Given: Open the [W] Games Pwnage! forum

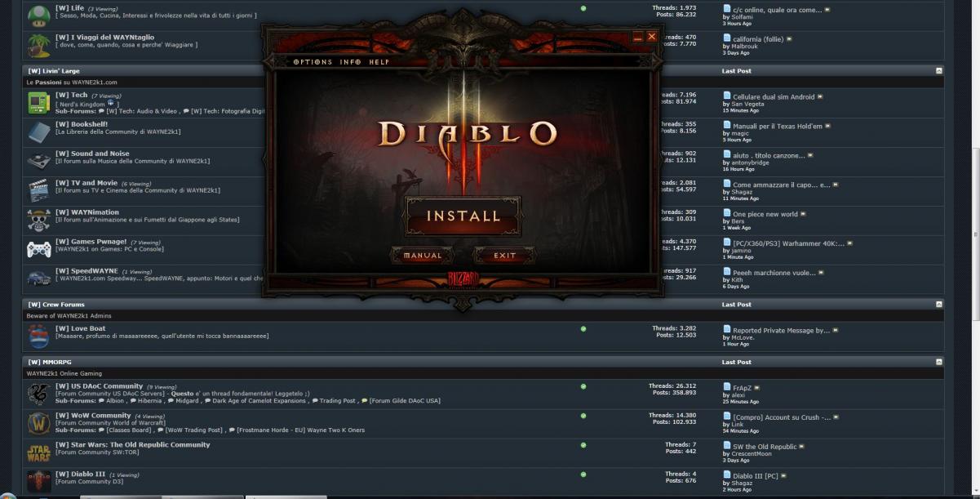Looking at the screenshot, I should 91,242.
